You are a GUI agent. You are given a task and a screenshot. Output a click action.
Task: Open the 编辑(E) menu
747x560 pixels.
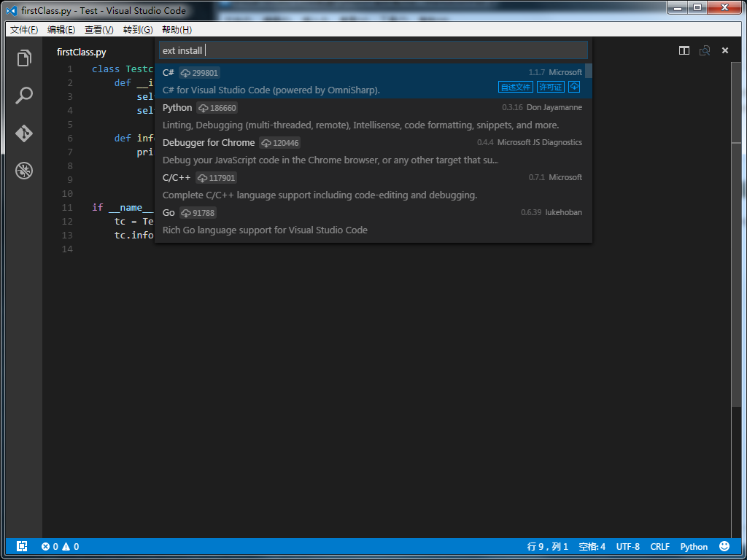pos(61,29)
